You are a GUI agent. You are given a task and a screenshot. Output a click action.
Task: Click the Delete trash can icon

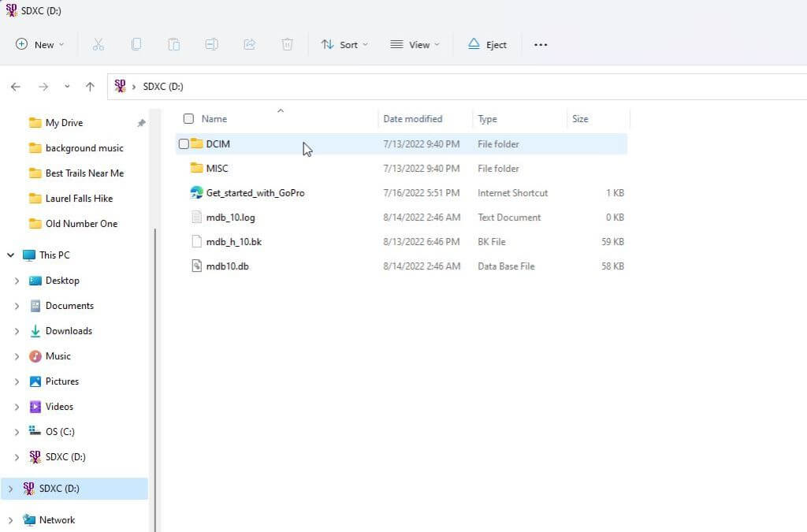tap(288, 45)
